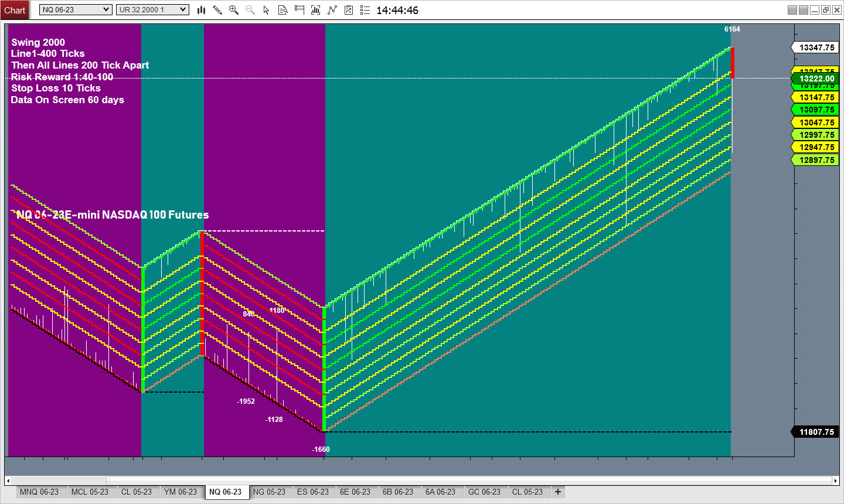This screenshot has height=504, width=844.
Task: Click the horizontal scrollbar left arrow
Action: pos(8,481)
